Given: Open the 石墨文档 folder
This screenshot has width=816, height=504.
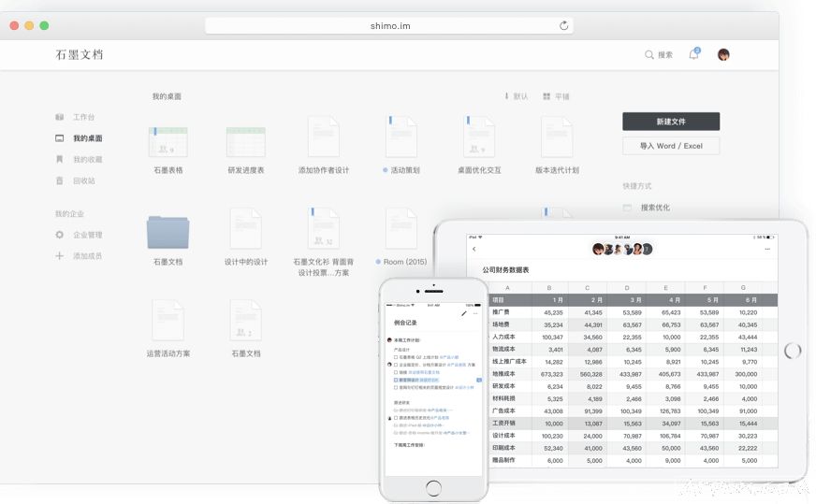Looking at the screenshot, I should pyautogui.click(x=168, y=240).
